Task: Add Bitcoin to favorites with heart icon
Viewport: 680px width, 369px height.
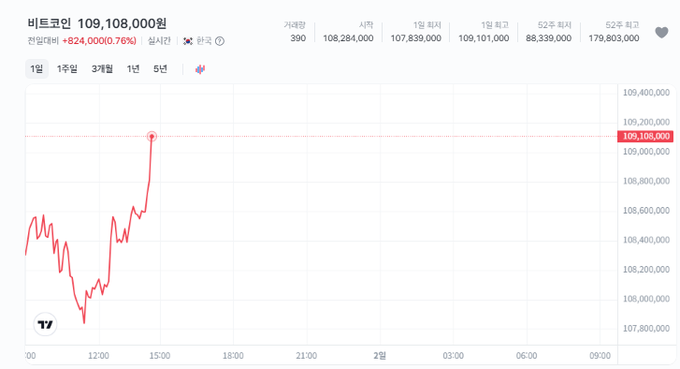Action: 661,33
